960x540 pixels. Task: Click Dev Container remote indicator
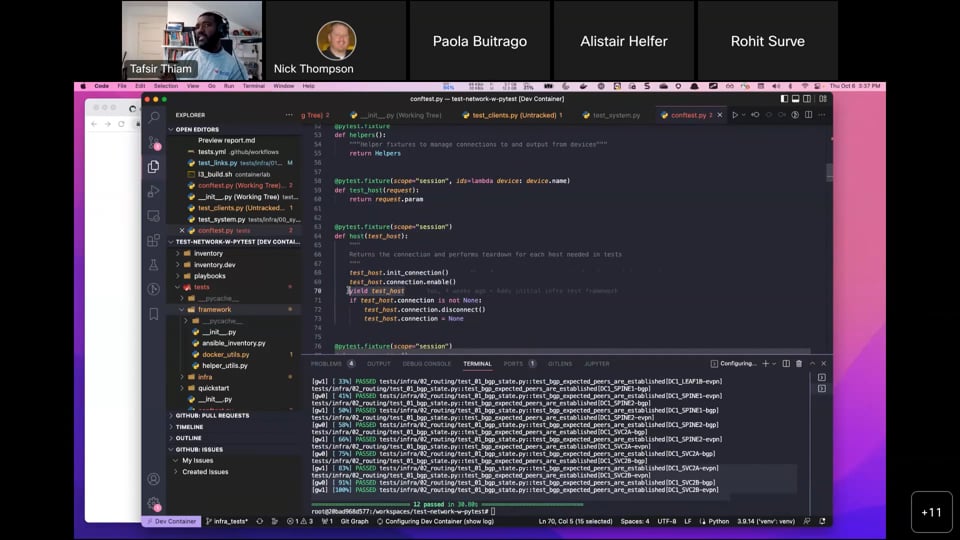(171, 522)
